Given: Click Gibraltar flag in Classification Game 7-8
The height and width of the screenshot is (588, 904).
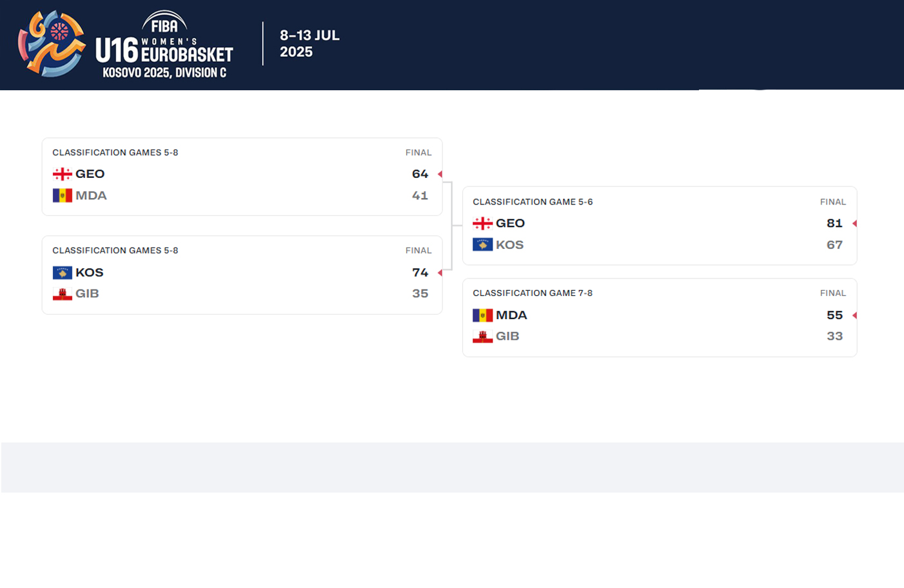Looking at the screenshot, I should click(482, 337).
